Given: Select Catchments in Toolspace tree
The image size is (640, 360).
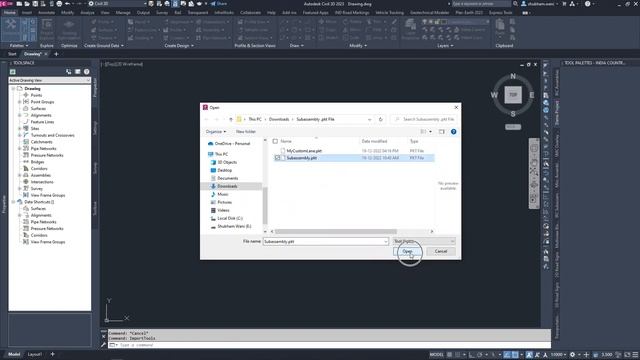Looking at the screenshot, I should click(42, 142).
